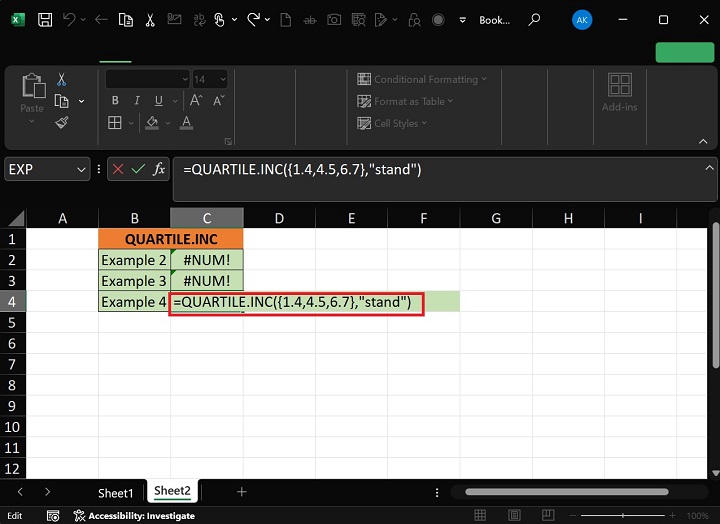
Task: Open the font name combo box
Action: pos(147,79)
